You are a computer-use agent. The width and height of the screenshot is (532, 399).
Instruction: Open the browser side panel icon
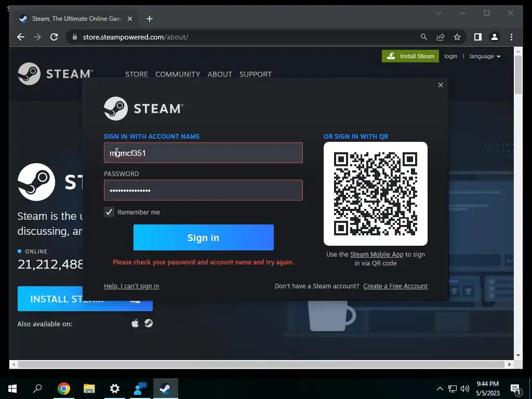[x=478, y=37]
